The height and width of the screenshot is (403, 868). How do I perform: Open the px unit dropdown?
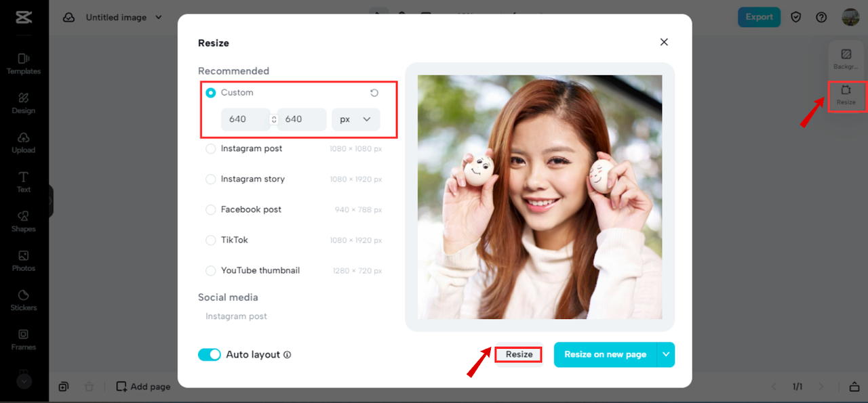[x=356, y=119]
